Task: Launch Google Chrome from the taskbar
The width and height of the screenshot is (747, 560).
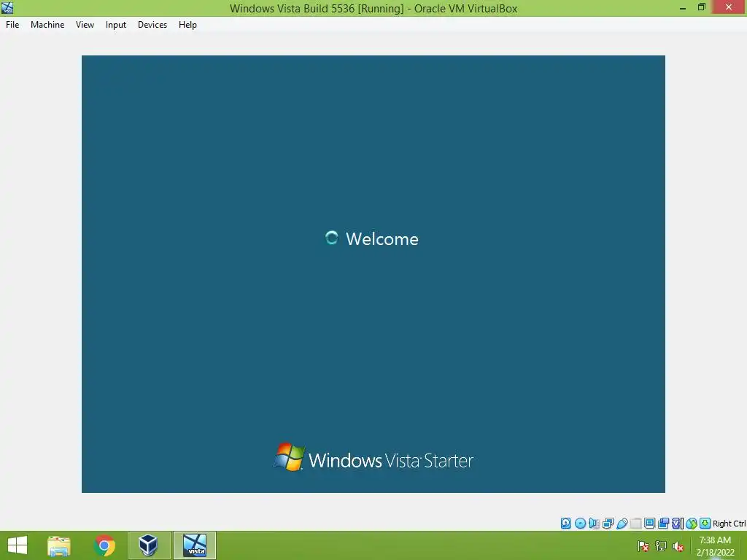Action: tap(104, 545)
